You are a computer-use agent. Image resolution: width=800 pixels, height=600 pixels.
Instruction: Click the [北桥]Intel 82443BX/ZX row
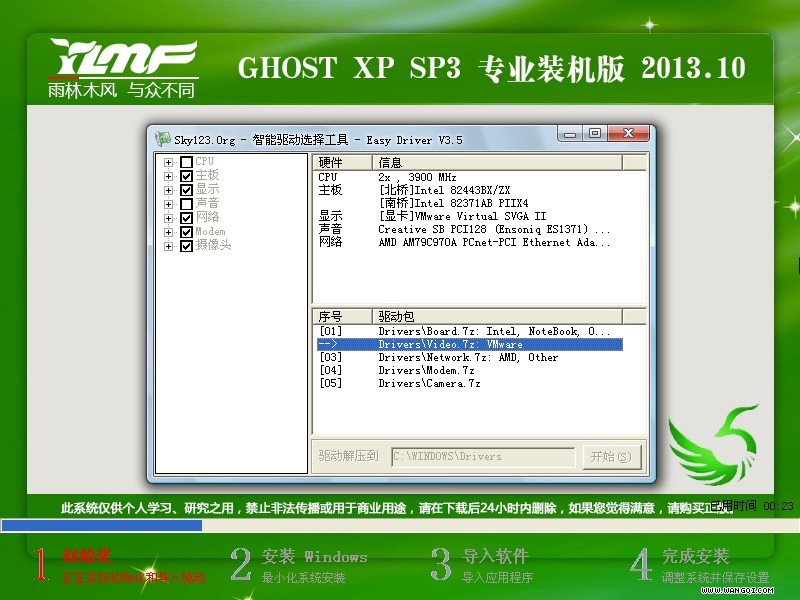(469, 190)
